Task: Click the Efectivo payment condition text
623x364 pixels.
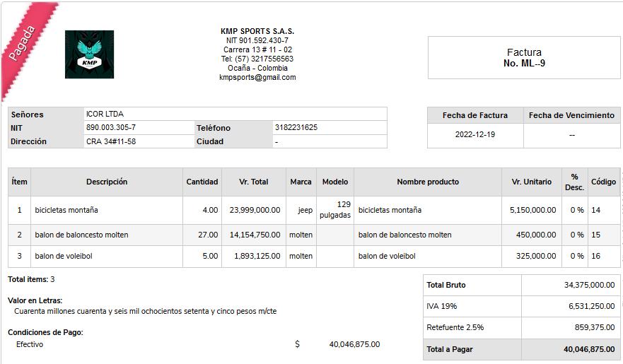Action: (x=30, y=344)
